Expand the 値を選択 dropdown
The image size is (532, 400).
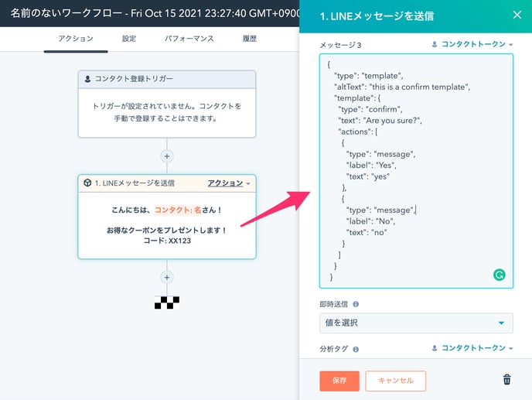pos(416,323)
